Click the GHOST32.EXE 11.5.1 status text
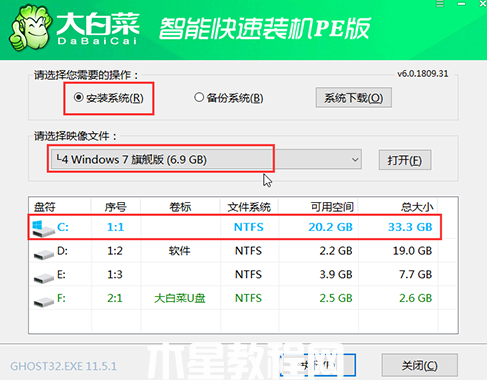Image resolution: width=487 pixels, height=380 pixels. coord(63,366)
